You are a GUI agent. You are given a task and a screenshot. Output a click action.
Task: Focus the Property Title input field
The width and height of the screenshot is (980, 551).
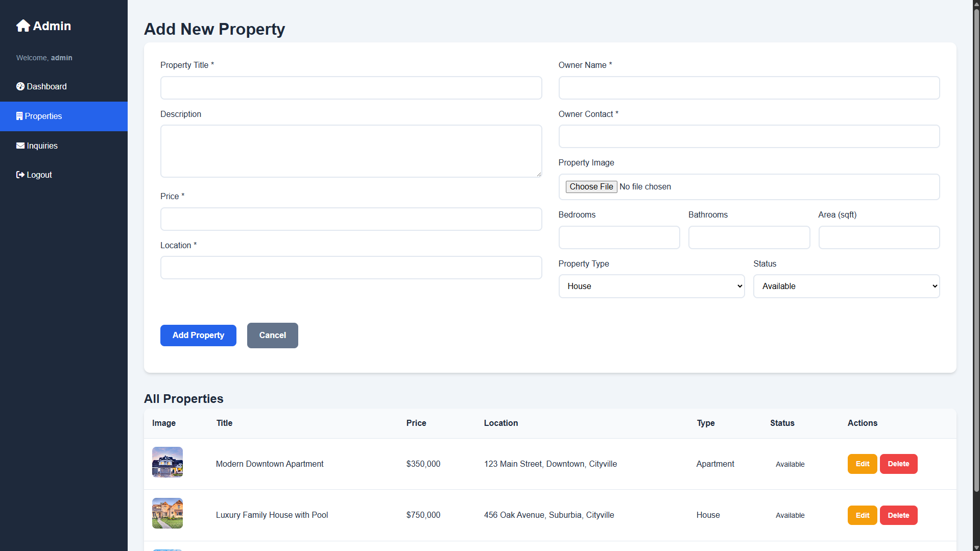coord(351,88)
